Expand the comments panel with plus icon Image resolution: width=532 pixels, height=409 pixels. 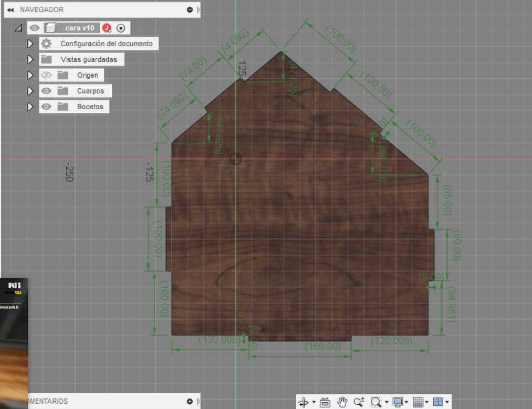[190, 402]
